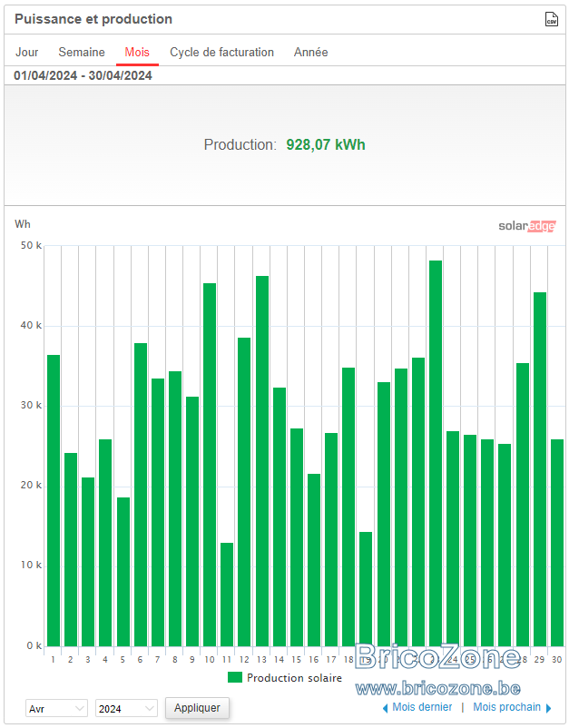Toggle the green Production solaire legend square
This screenshot has width=569, height=728.
[x=235, y=677]
